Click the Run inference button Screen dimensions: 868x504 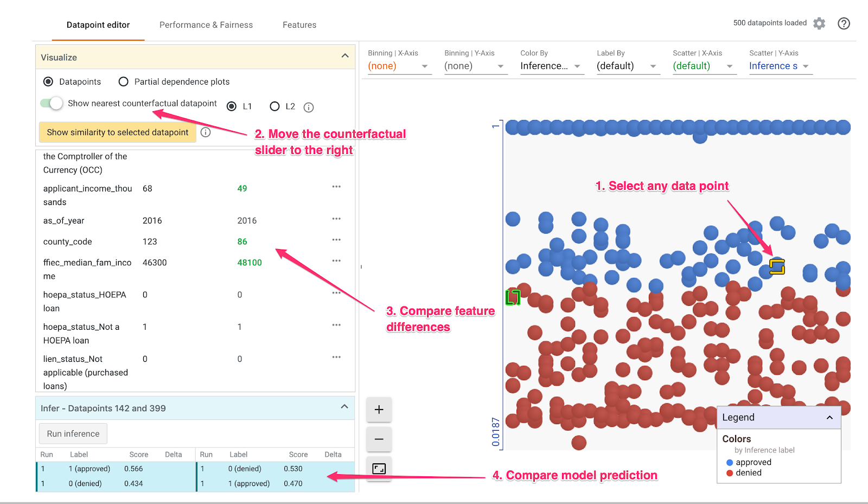73,433
